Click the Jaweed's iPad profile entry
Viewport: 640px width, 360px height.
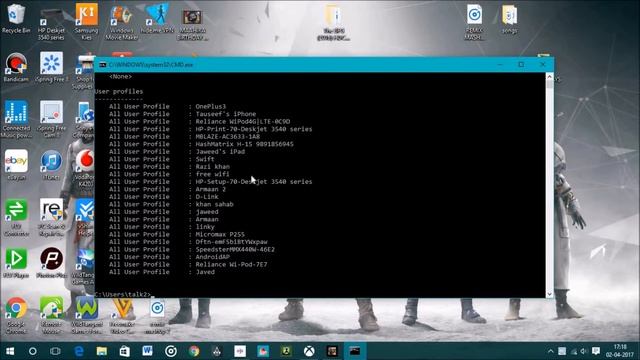click(x=177, y=151)
